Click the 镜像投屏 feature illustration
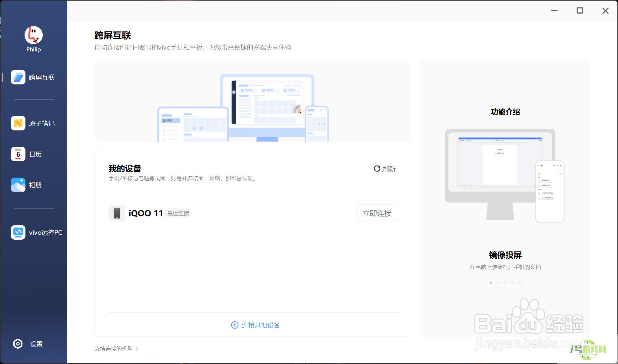Screen dimensions: 618x364 tap(505, 176)
